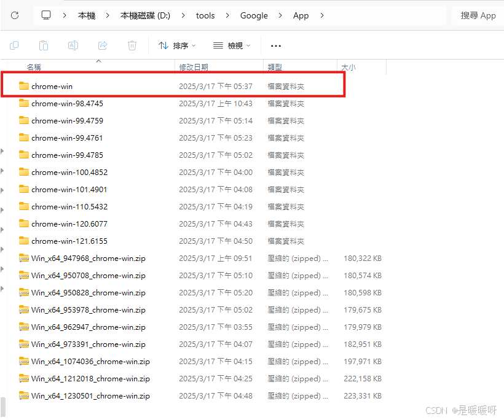The height and width of the screenshot is (420, 504).
Task: Select Win_x64_953978_chrome-win.zip archive icon
Action: pyautogui.click(x=24, y=309)
